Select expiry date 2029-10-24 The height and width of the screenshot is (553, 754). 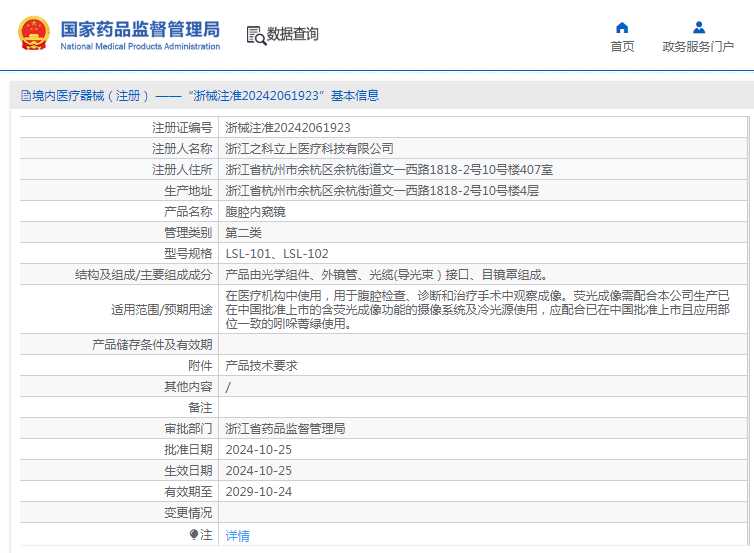(x=259, y=492)
